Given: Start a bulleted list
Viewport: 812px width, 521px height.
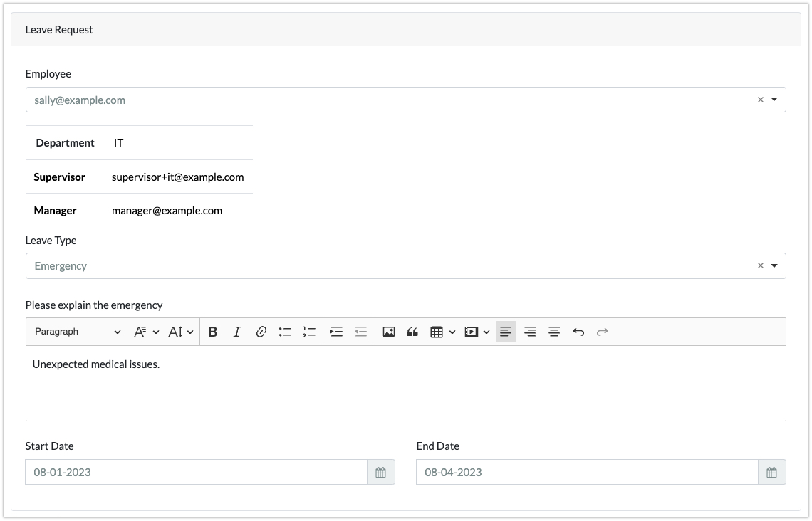Looking at the screenshot, I should (285, 332).
